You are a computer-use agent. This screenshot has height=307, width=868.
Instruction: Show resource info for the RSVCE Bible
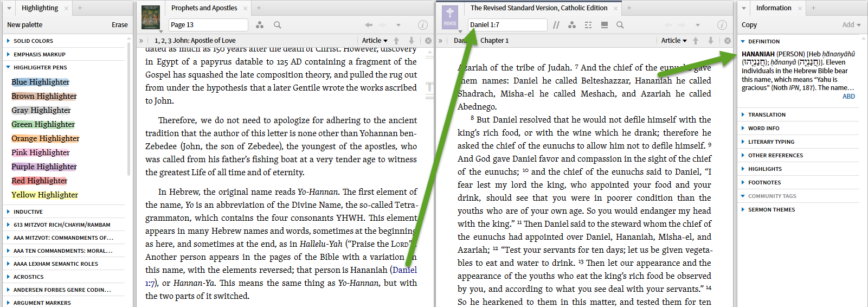click(722, 25)
